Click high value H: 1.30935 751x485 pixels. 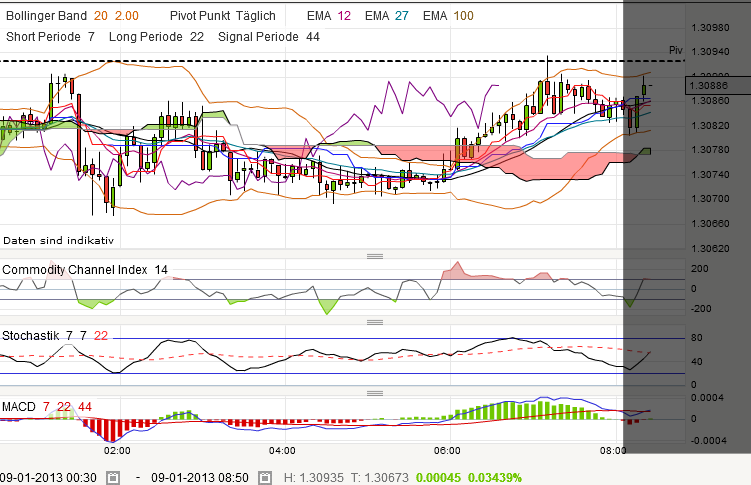[314, 477]
